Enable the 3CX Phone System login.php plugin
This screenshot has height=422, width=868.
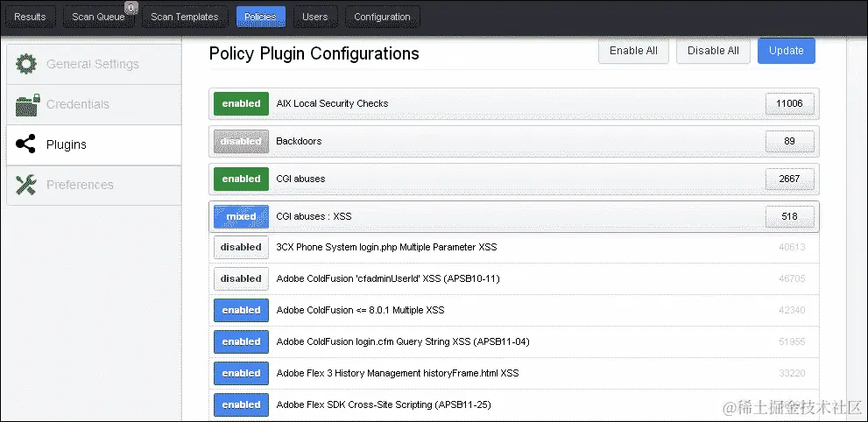242,247
